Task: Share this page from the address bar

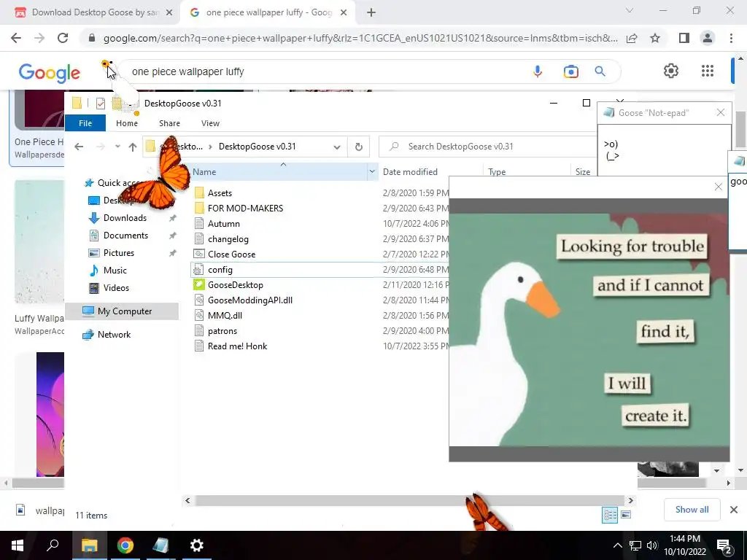Action: tap(632, 38)
